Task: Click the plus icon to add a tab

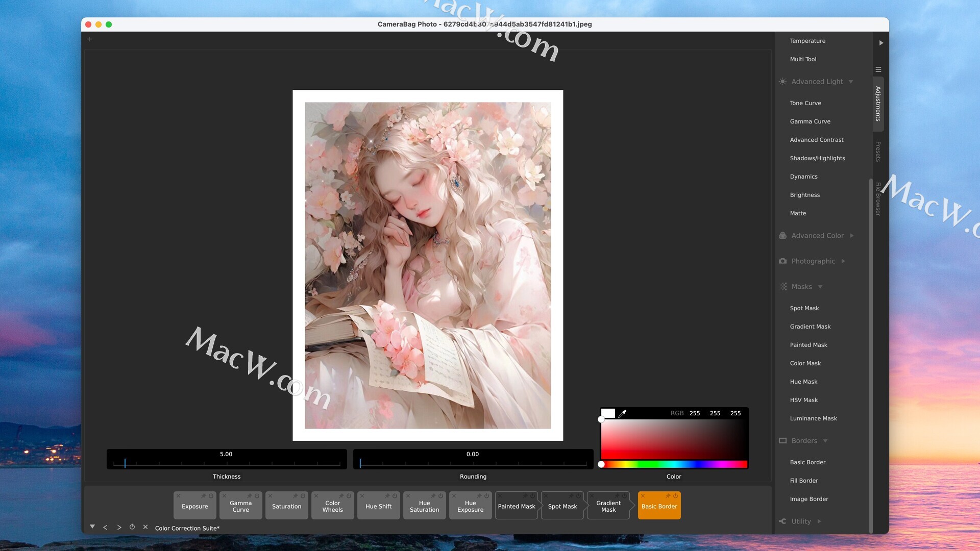Action: point(89,39)
